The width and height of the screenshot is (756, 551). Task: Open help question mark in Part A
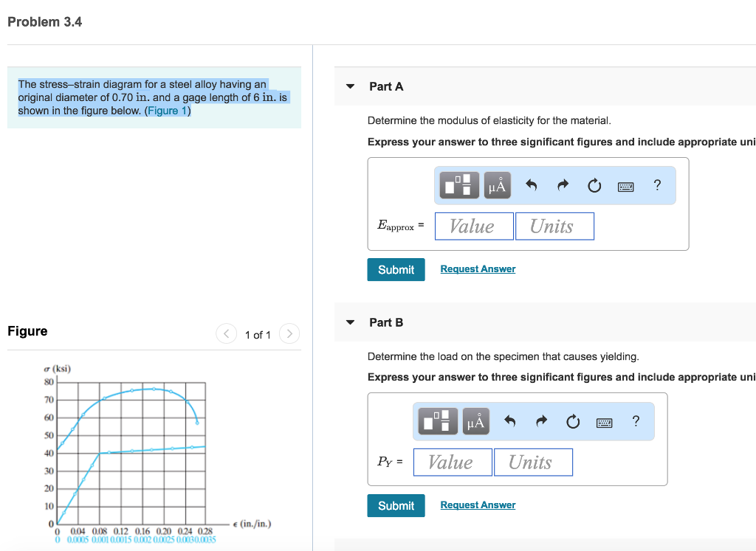[656, 185]
